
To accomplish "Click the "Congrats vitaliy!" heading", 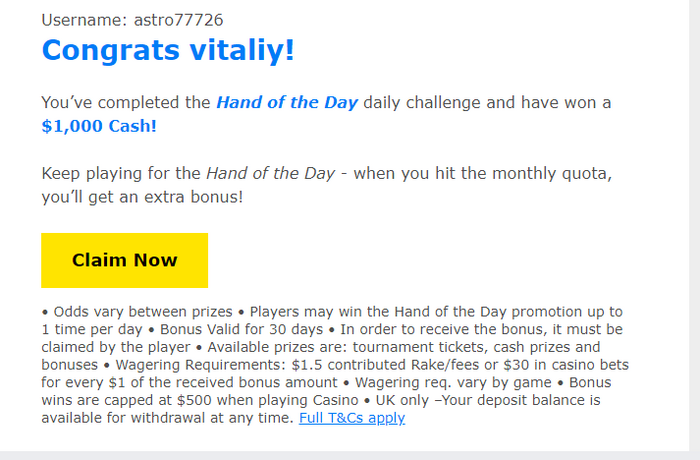I will (168, 49).
